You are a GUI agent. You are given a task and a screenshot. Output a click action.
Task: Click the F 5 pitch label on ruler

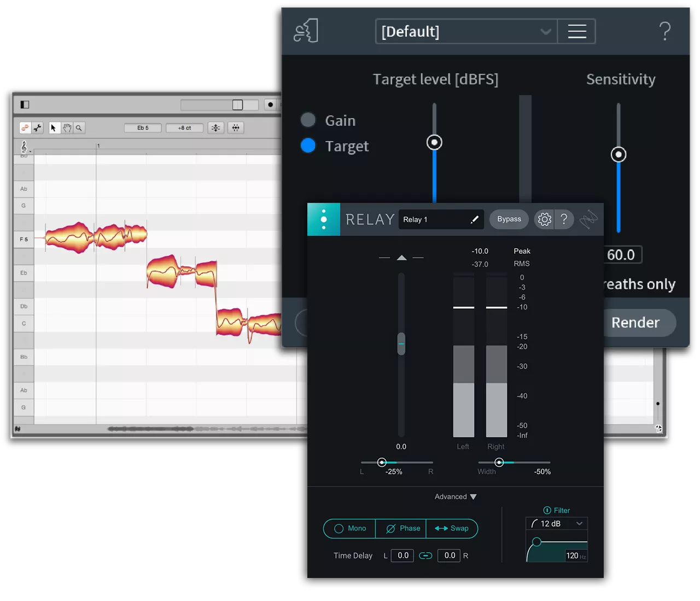coord(24,240)
